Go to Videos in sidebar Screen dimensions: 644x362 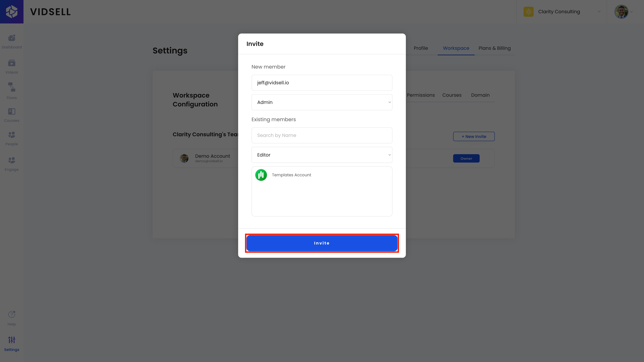12,63
